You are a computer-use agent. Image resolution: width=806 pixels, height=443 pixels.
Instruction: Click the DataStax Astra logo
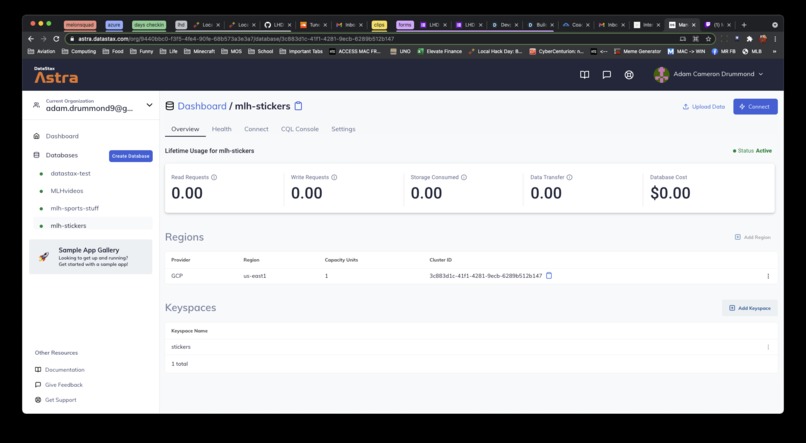[56, 75]
